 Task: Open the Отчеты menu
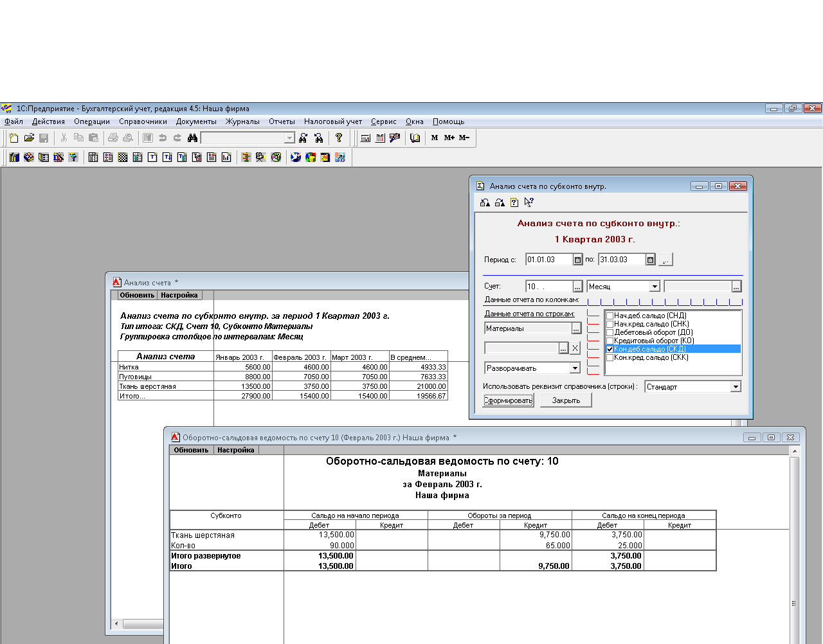pyautogui.click(x=282, y=121)
